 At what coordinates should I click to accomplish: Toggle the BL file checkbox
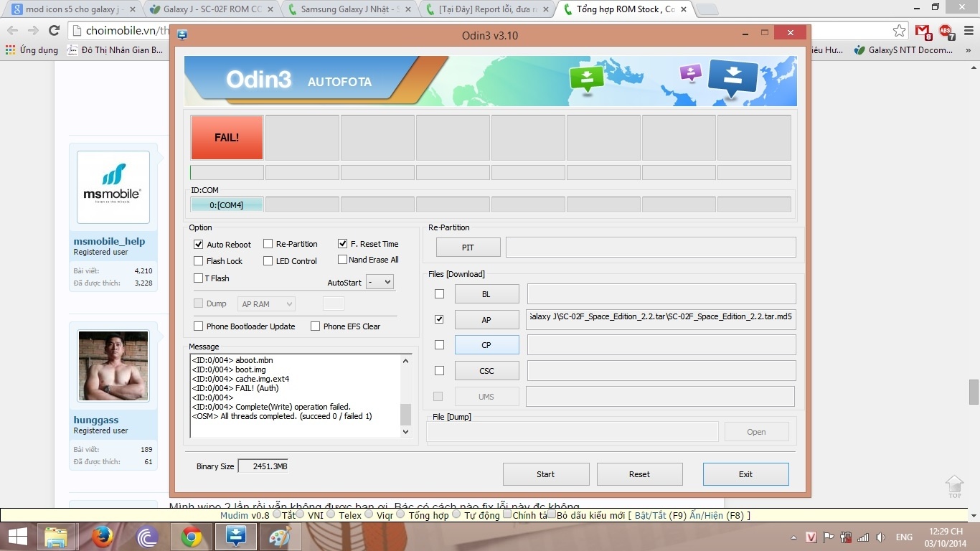click(439, 293)
